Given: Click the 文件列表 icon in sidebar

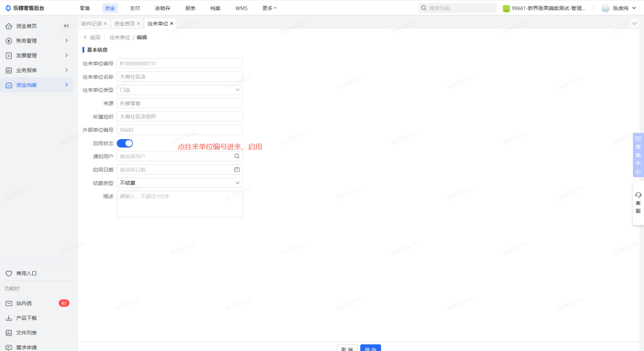Looking at the screenshot, I should (x=9, y=333).
